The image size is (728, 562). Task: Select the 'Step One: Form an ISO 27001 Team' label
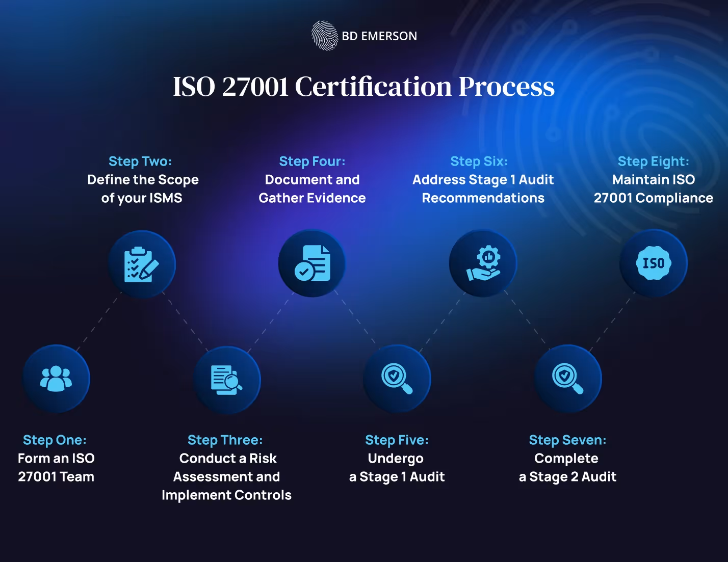[56, 458]
